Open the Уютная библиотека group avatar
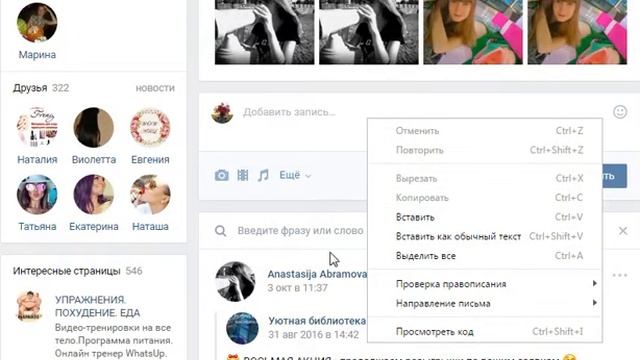Image resolution: width=640 pixels, height=360 pixels. 242,328
